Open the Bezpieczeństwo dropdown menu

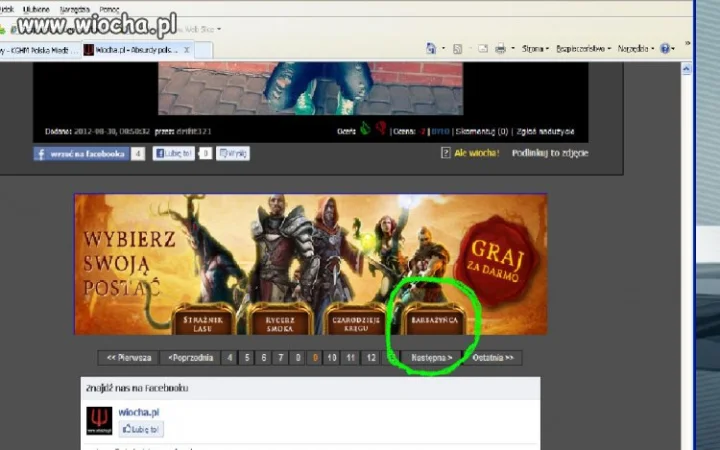click(584, 48)
